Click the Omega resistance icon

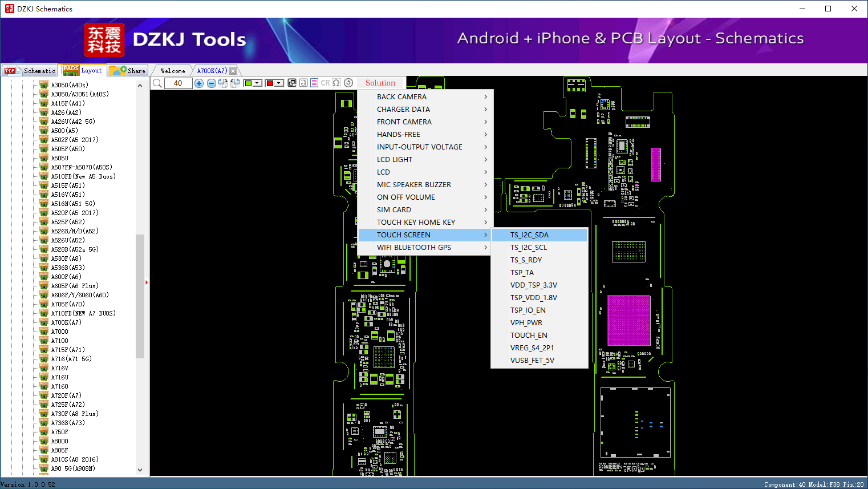336,83
